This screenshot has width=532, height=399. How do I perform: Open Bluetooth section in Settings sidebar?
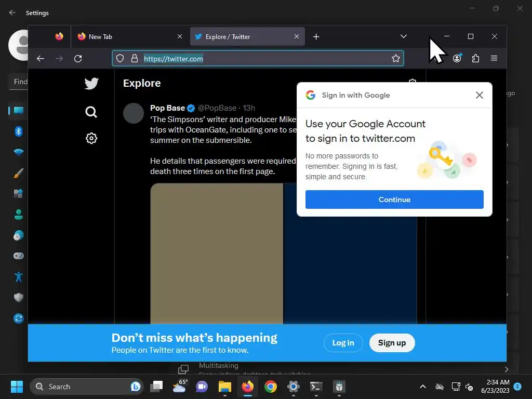click(18, 131)
